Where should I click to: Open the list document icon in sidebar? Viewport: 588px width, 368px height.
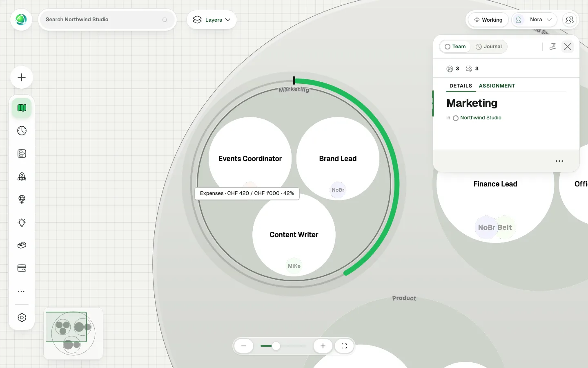(x=22, y=154)
